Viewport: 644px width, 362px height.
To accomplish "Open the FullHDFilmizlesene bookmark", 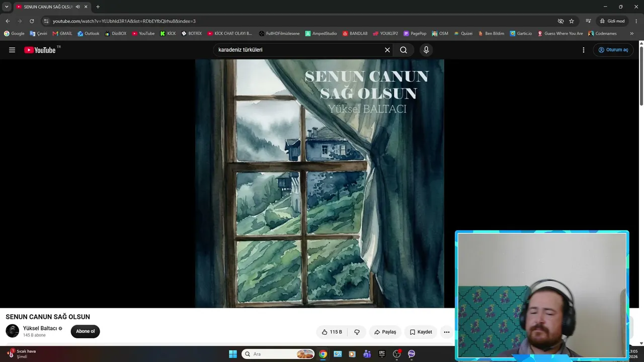I will tap(279, 34).
